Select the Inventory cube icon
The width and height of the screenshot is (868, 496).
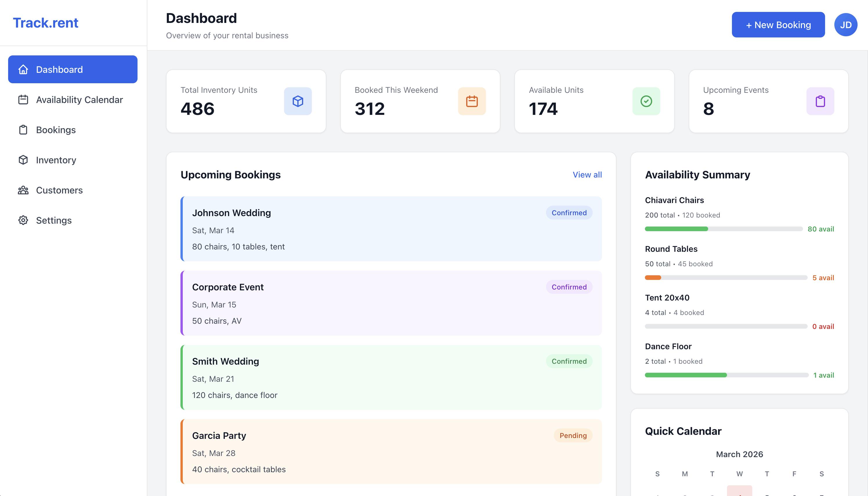tap(23, 160)
